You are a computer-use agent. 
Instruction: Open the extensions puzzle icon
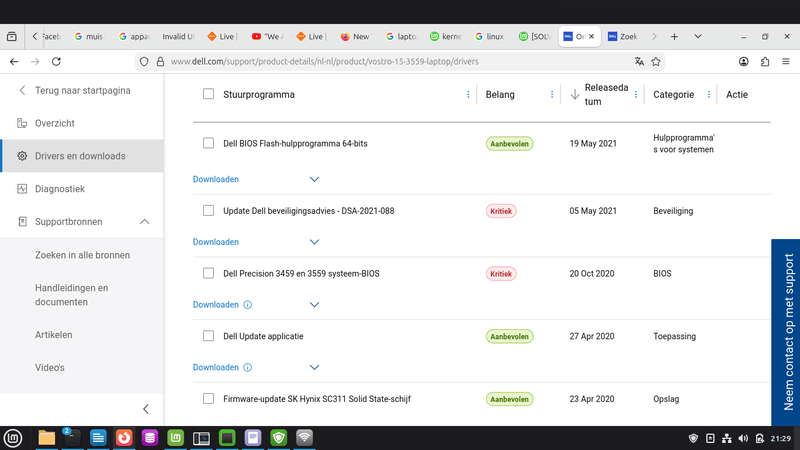pyautogui.click(x=765, y=61)
